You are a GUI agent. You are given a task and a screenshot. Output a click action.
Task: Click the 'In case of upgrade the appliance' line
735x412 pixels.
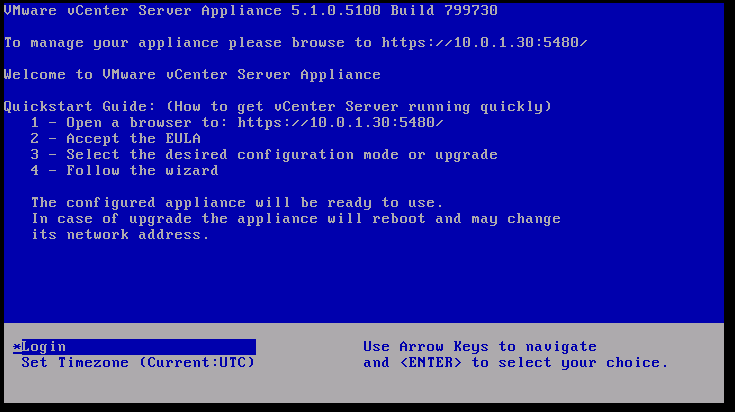tap(296, 218)
